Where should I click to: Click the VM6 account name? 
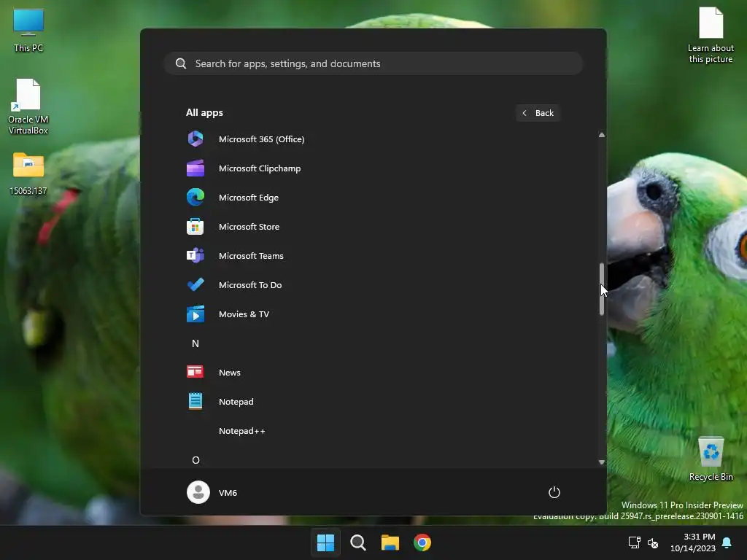click(x=228, y=493)
